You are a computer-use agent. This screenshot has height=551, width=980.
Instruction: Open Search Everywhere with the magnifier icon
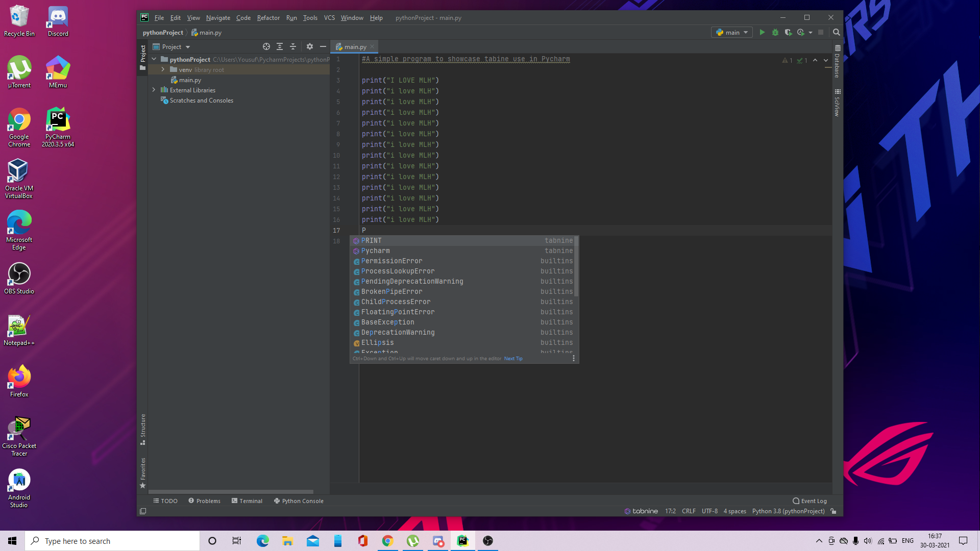tap(836, 32)
